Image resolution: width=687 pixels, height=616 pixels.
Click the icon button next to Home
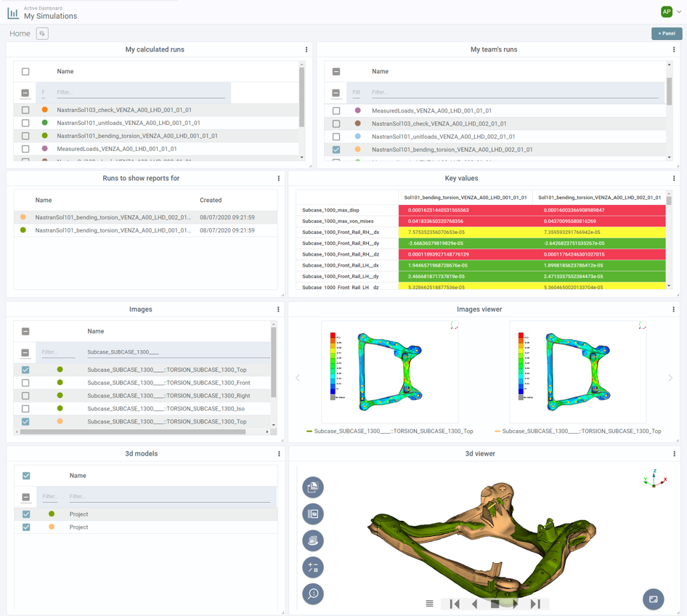tap(42, 33)
